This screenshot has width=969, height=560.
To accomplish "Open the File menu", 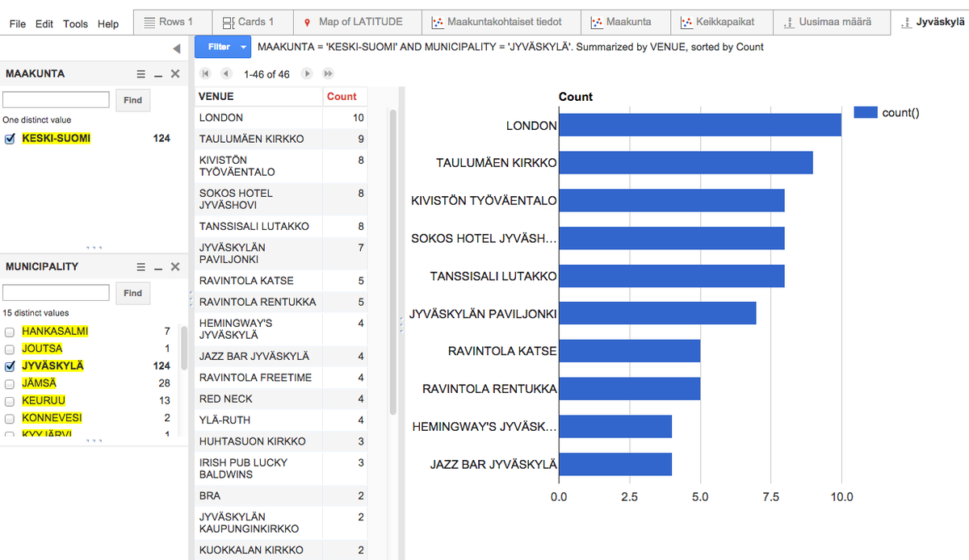I will pyautogui.click(x=18, y=24).
